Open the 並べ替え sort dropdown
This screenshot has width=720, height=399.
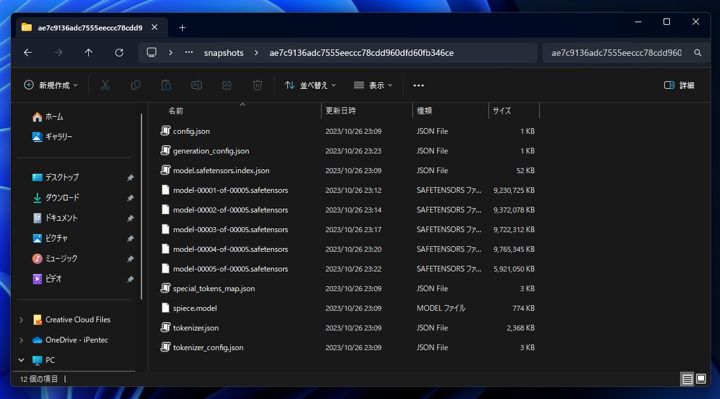310,85
